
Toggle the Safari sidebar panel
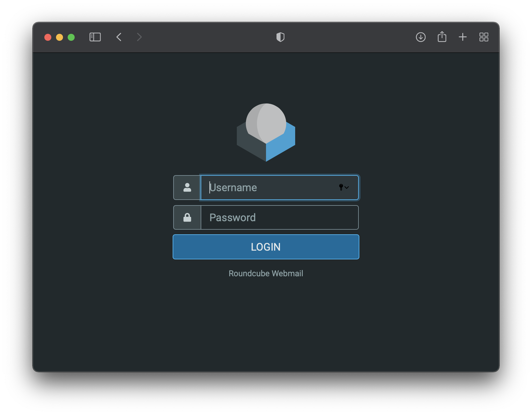[x=95, y=37]
